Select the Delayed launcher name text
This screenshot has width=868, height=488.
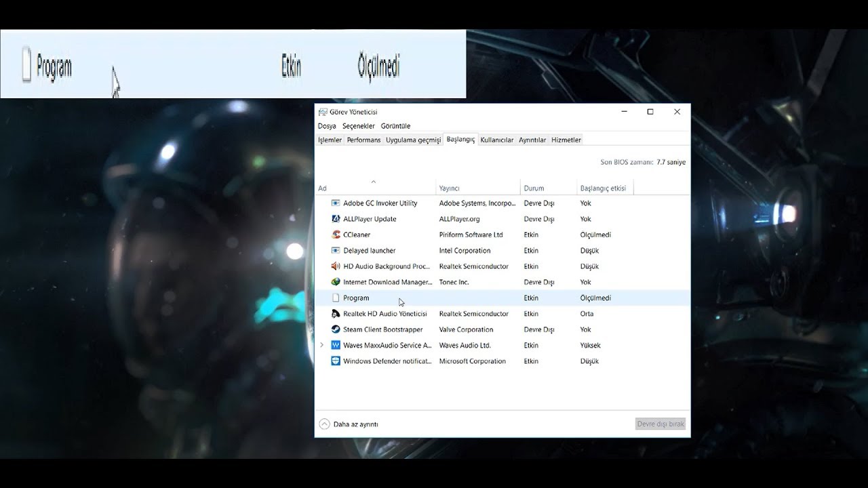(369, 251)
